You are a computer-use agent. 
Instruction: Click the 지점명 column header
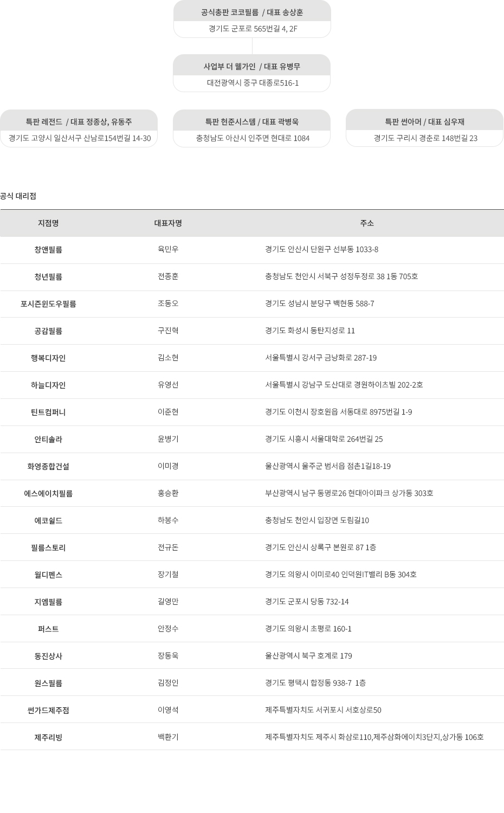coord(48,223)
